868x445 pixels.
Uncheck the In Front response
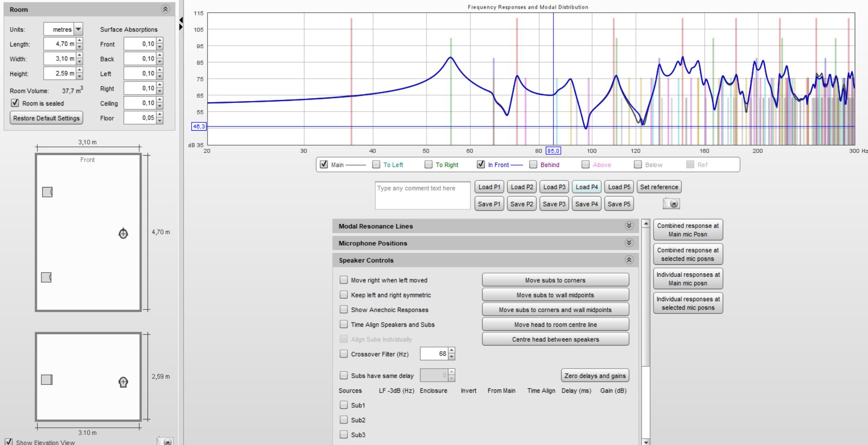(x=481, y=164)
